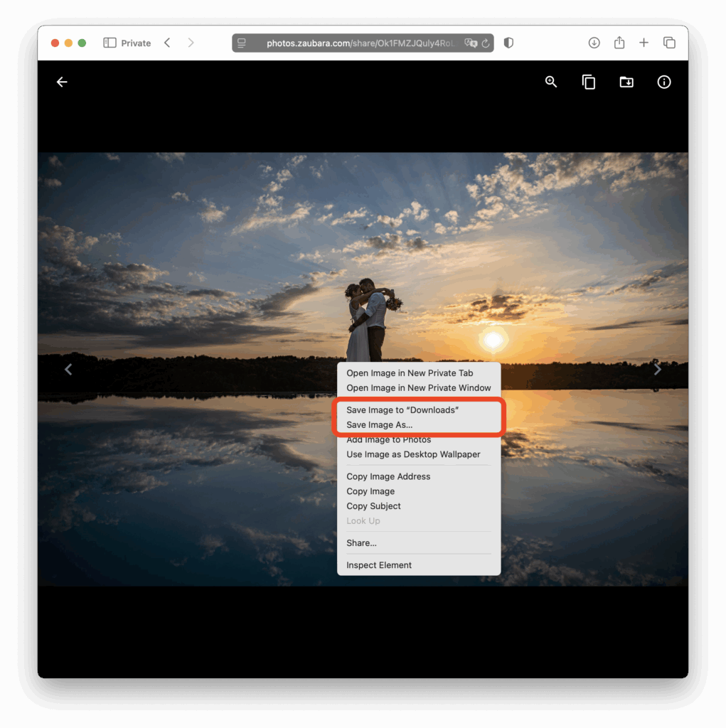Click the download to folder icon
This screenshot has height=728, width=726.
(626, 82)
